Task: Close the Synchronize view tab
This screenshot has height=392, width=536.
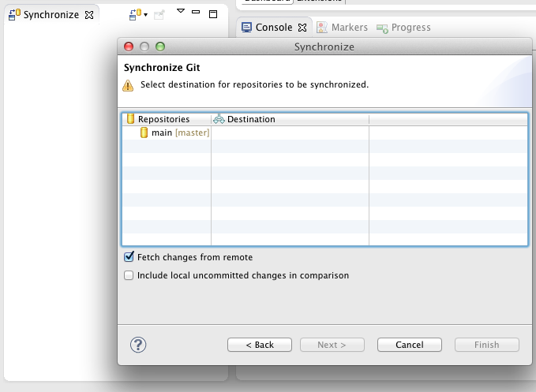Action: [x=89, y=15]
